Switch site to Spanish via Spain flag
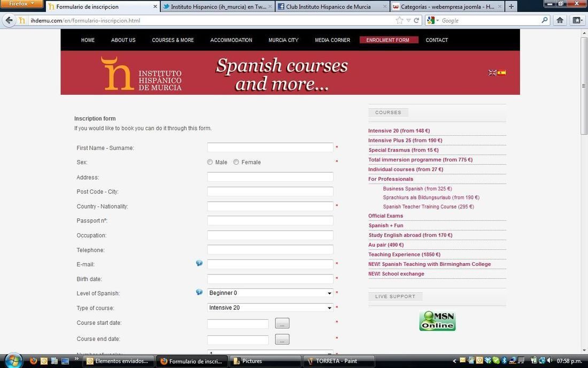 [501, 72]
